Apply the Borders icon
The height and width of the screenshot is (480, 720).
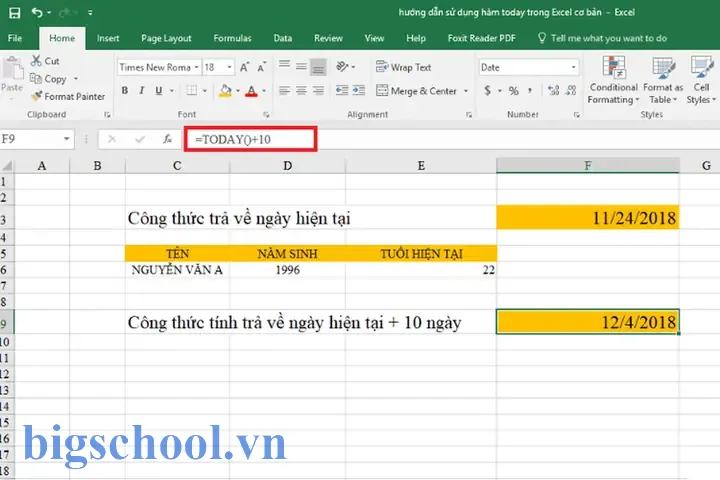click(x=191, y=90)
